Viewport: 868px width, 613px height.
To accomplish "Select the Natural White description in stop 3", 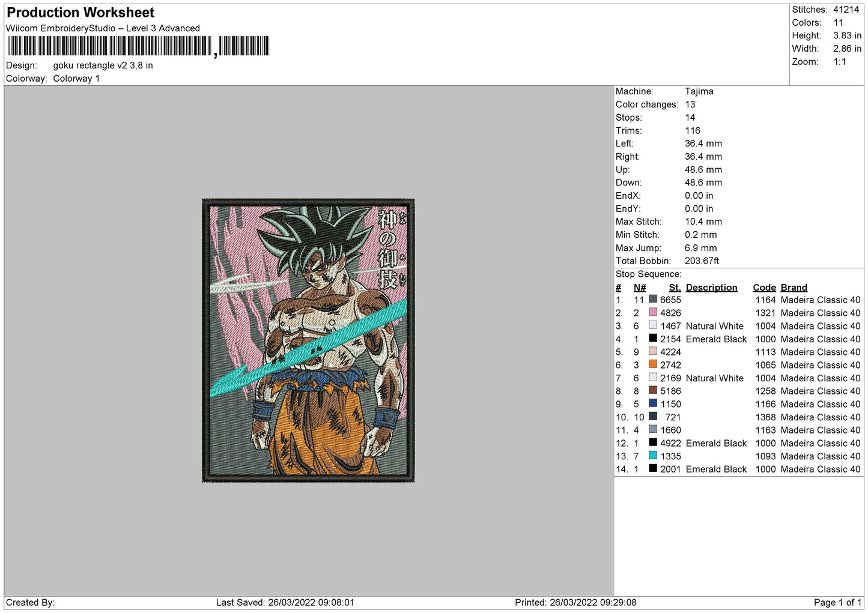I will click(714, 326).
